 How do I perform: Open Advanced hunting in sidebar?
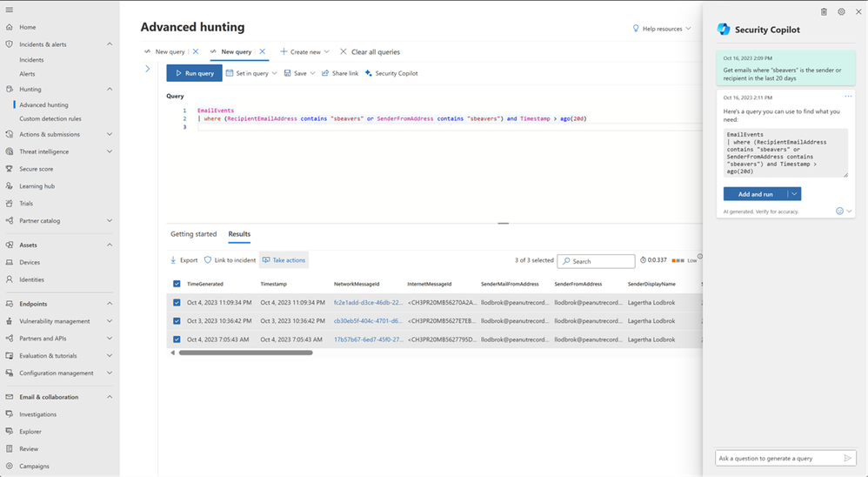pos(43,104)
